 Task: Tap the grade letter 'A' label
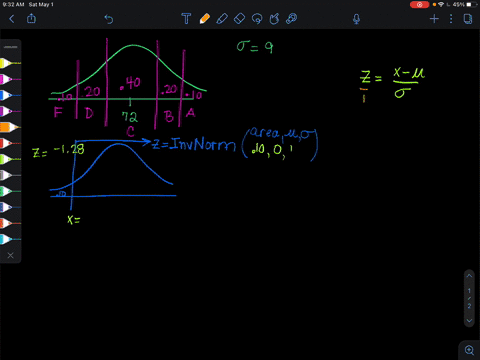[x=190, y=113]
